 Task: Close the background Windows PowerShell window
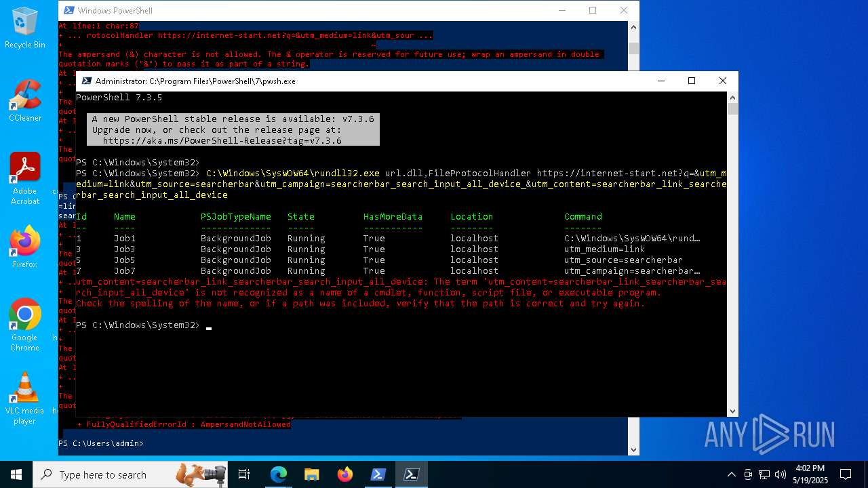pyautogui.click(x=624, y=10)
